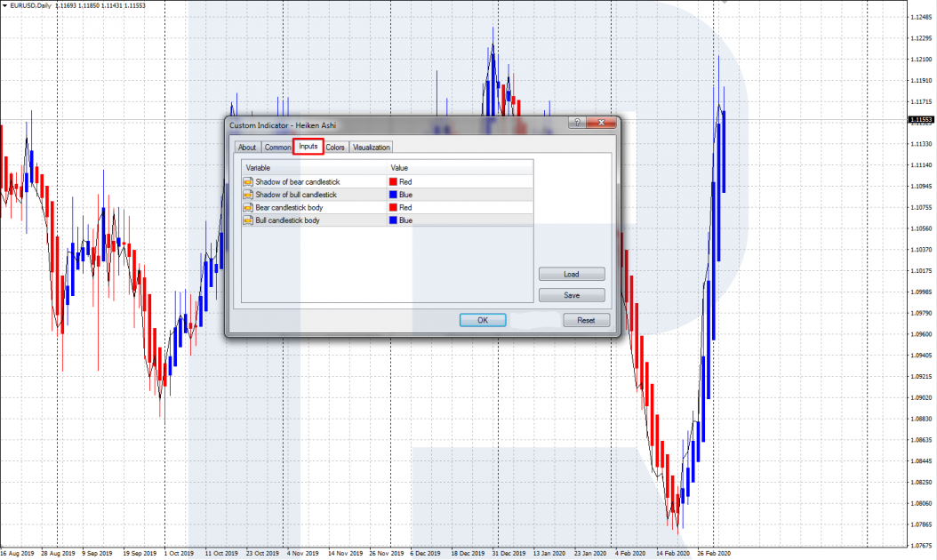Click the 'Red' value for Bear candlestick body
This screenshot has height=560, width=937.
pyautogui.click(x=405, y=207)
